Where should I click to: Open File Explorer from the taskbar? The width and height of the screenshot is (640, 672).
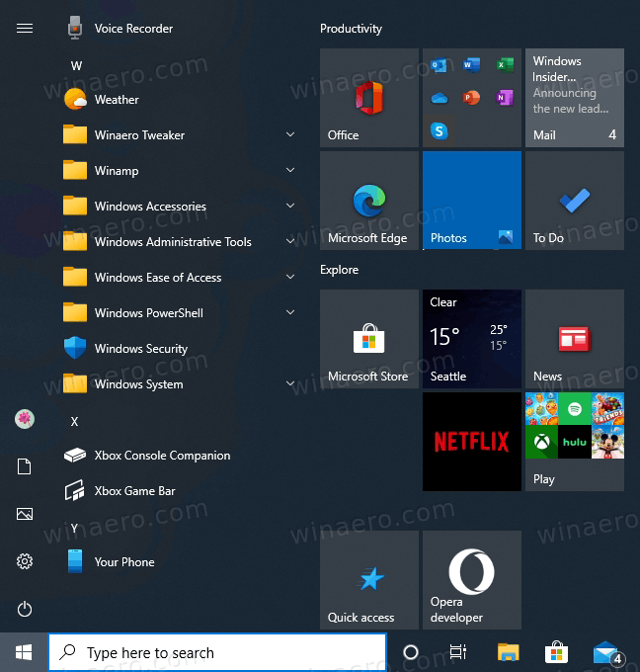[x=508, y=652]
